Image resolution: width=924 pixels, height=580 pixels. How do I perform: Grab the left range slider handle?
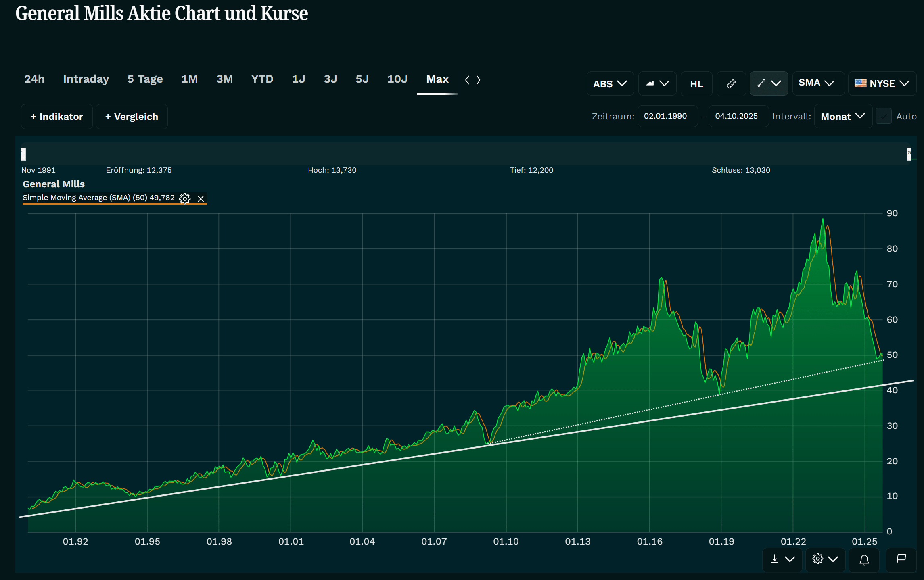point(23,154)
